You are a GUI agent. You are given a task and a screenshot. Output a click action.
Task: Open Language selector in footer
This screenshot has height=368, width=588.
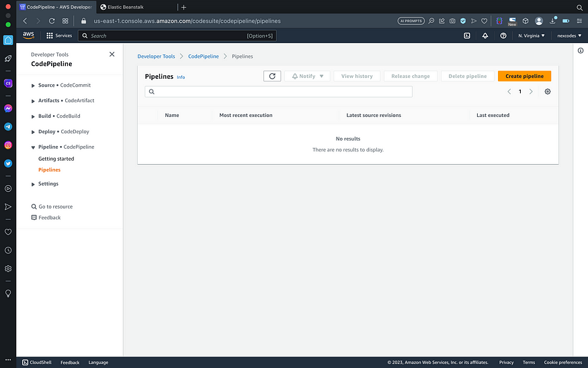pos(98,363)
